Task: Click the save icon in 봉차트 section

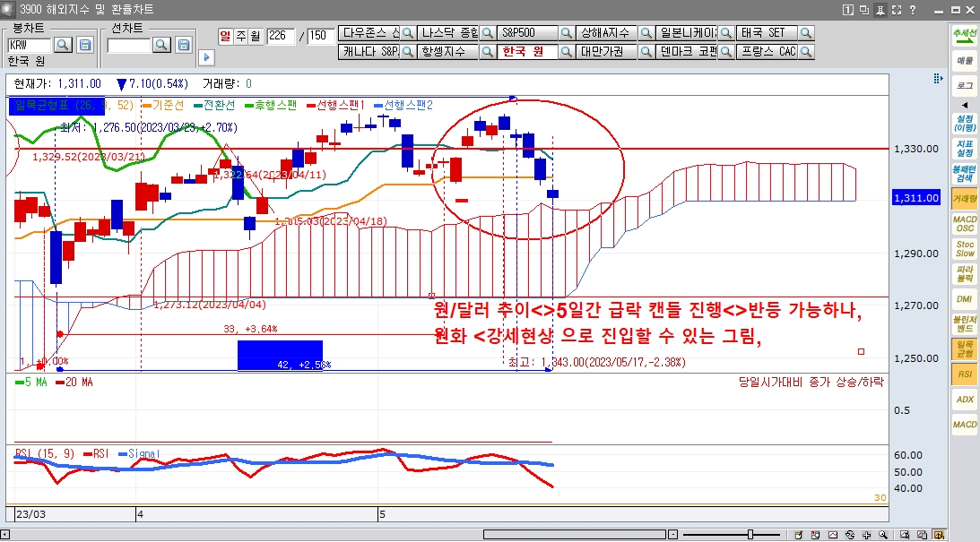Action: 85,45
